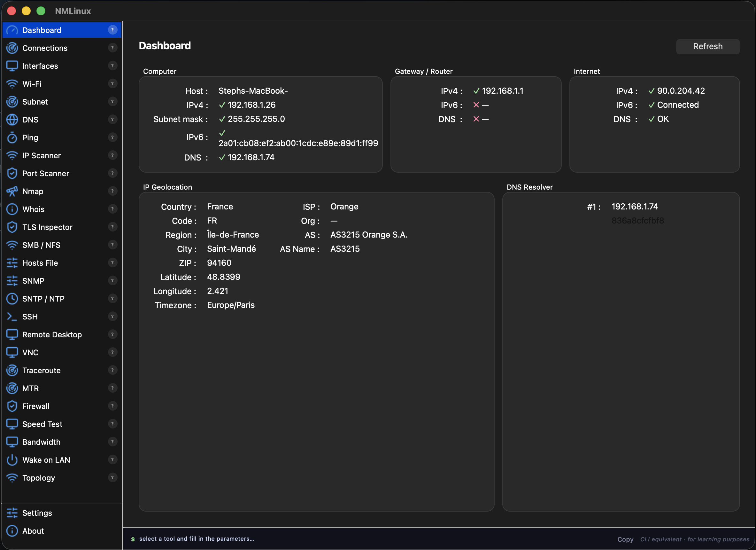Click the MTR radar icon
This screenshot has height=550, width=756.
pos(12,388)
